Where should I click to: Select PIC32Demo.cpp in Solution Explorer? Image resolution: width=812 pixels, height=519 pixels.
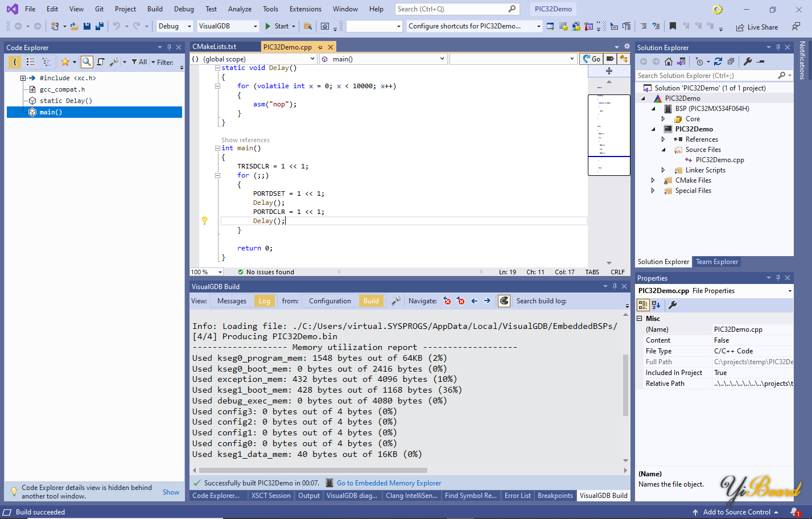tap(719, 160)
